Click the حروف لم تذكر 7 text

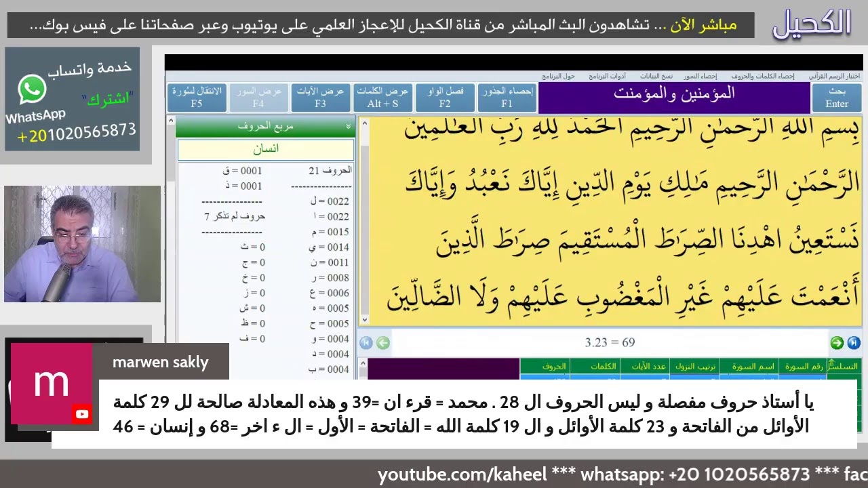click(x=235, y=216)
